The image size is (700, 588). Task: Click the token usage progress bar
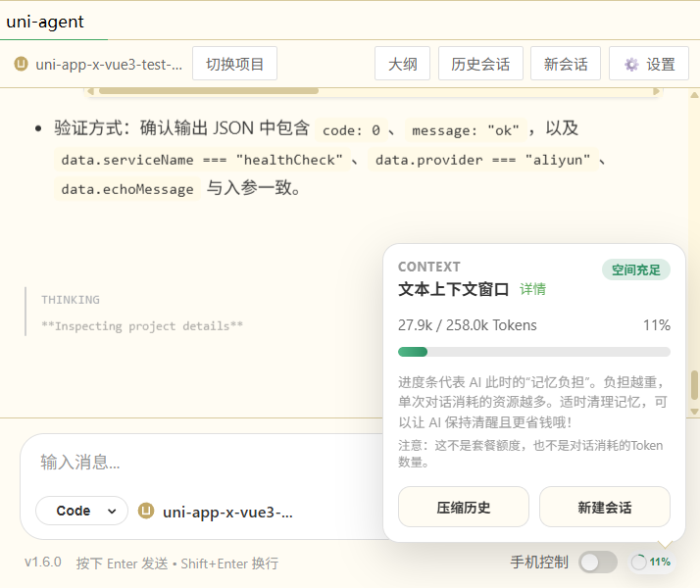[x=533, y=352]
